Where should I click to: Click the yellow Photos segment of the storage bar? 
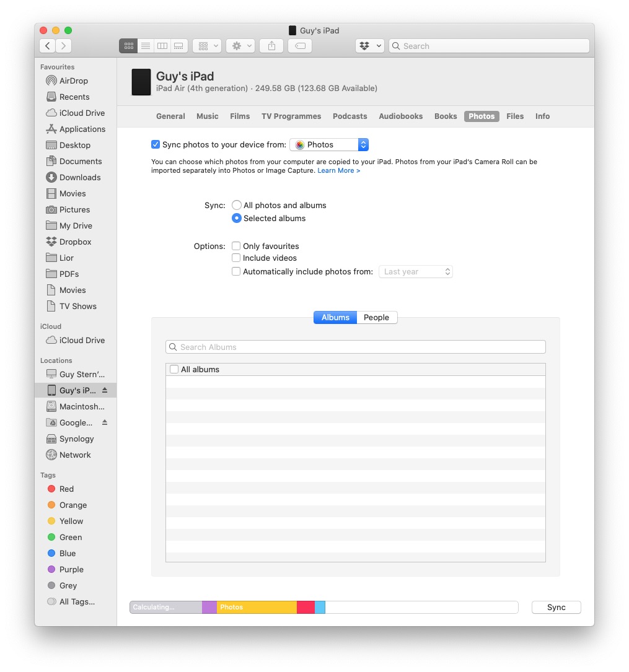coord(257,607)
